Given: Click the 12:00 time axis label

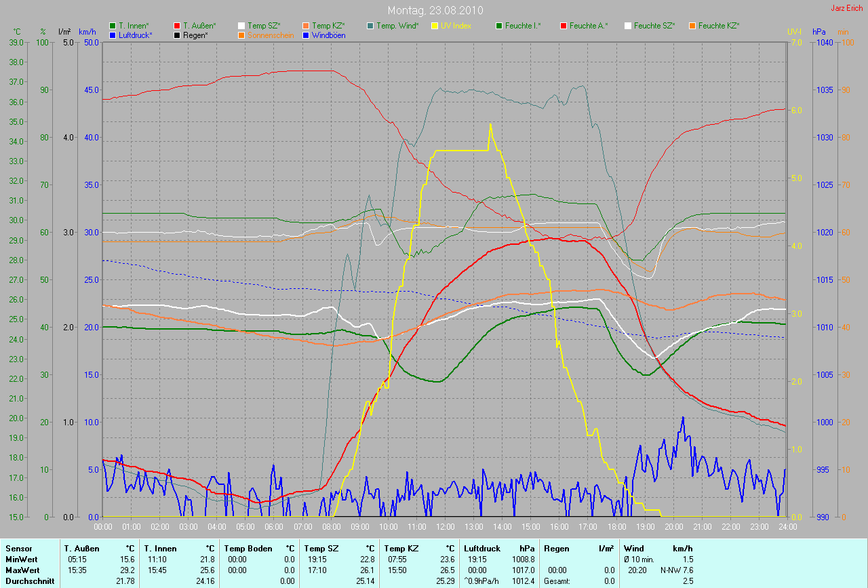Looking at the screenshot, I should 445,526.
